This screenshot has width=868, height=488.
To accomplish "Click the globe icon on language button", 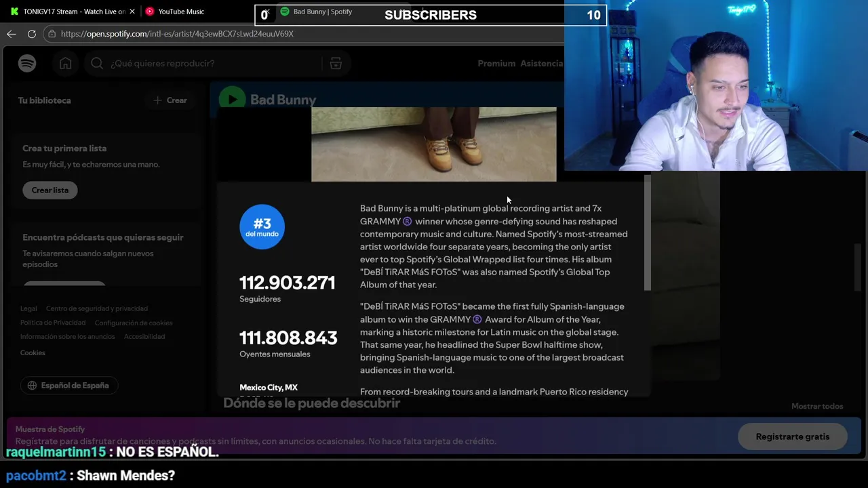I will coord(32,386).
